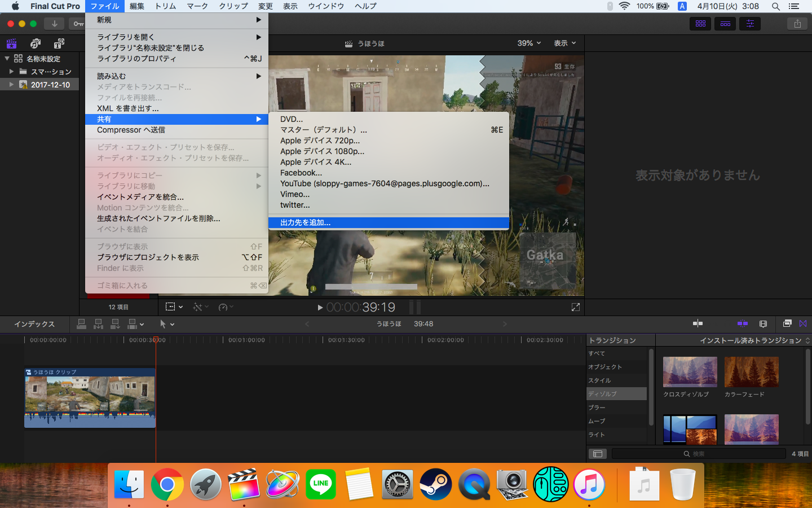Click the transitions search field

[699, 454]
